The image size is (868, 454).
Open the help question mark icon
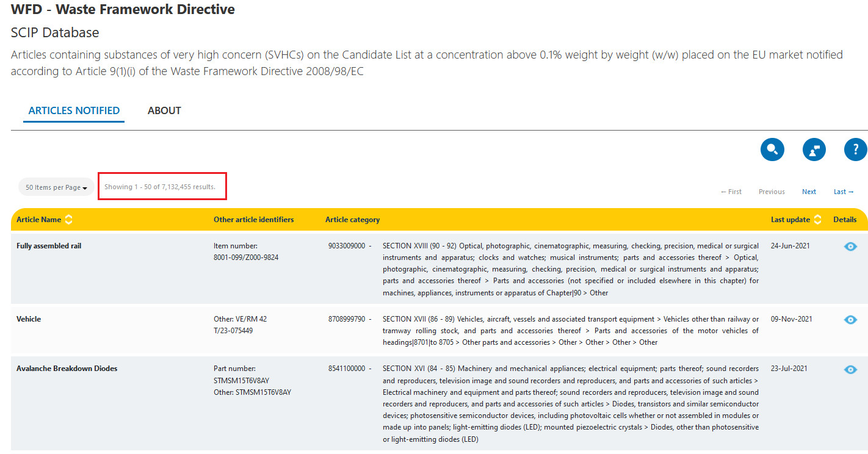click(x=855, y=150)
